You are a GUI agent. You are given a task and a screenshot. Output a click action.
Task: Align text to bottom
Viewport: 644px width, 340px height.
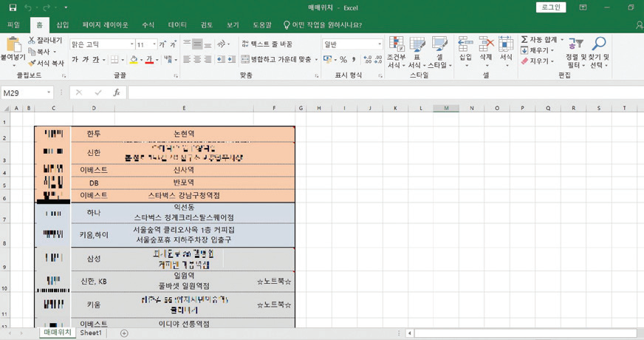point(208,44)
